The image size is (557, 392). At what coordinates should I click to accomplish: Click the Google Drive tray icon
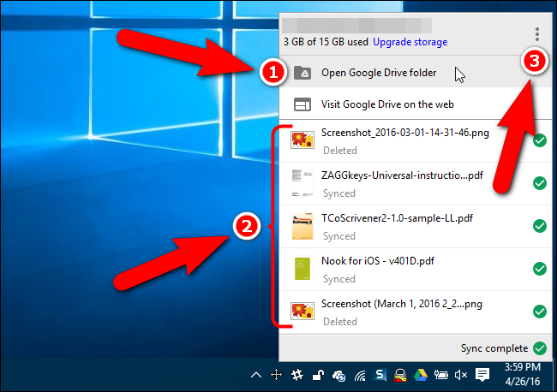(x=421, y=375)
